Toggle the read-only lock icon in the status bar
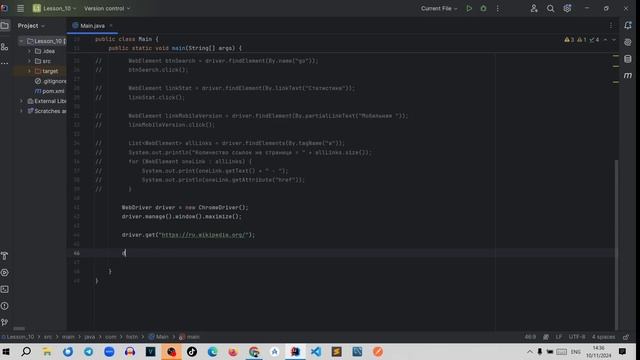The image size is (640, 360). (x=626, y=337)
